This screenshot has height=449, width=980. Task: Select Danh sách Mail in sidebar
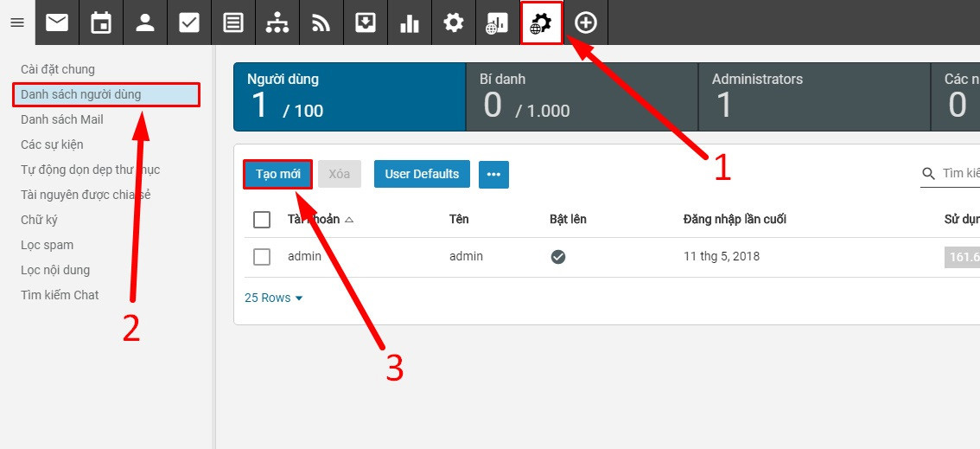62,119
